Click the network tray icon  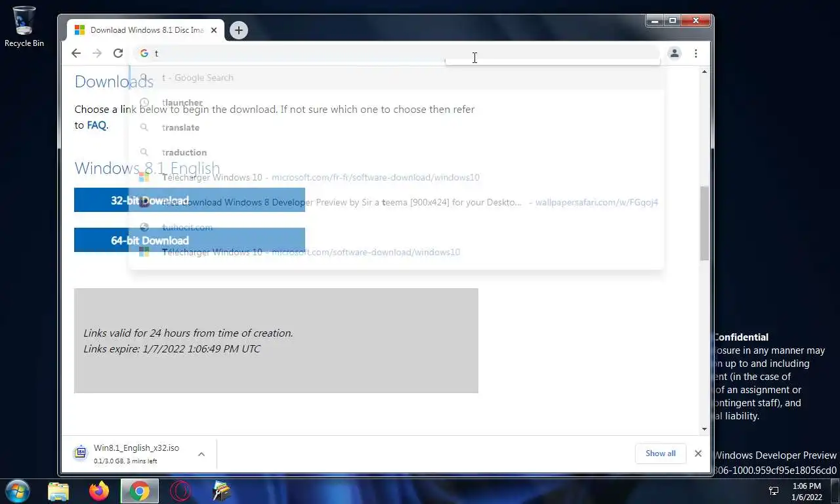click(x=774, y=491)
